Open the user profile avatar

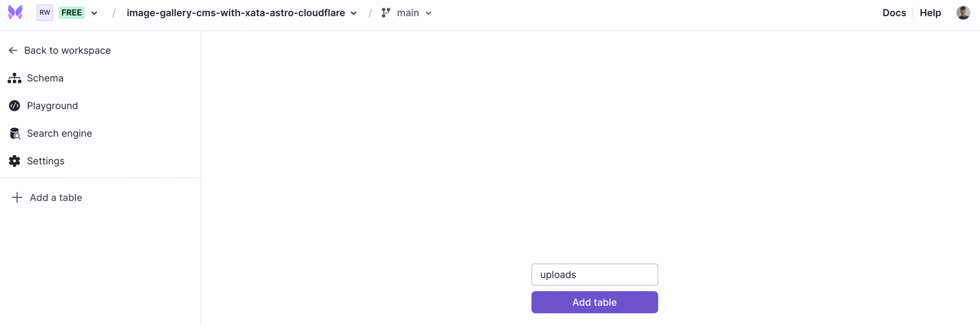(x=963, y=13)
